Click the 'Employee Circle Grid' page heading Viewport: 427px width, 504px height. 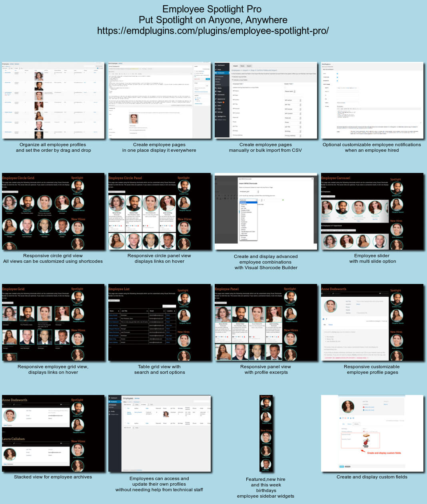[x=18, y=178]
